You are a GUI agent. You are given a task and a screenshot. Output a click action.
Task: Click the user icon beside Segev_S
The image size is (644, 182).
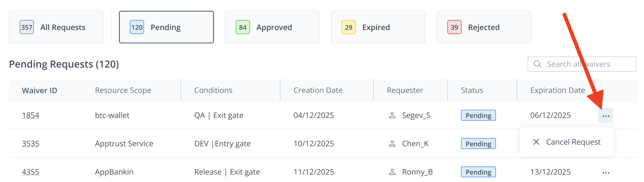[x=392, y=115]
